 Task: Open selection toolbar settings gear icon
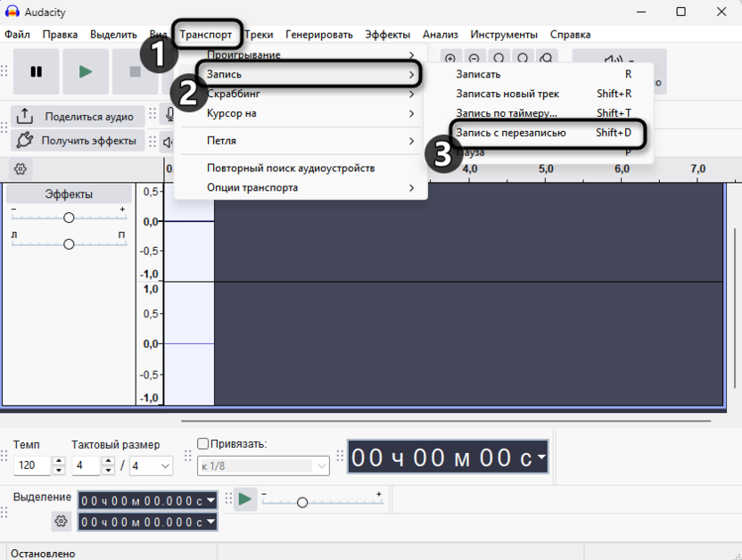coord(61,522)
